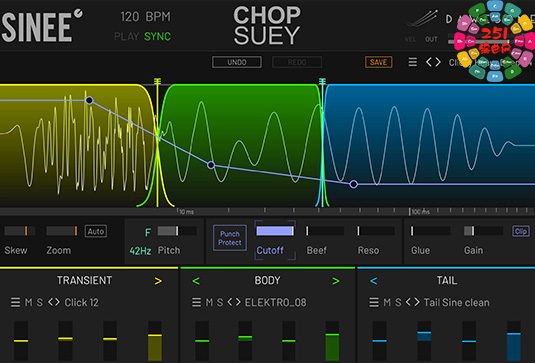This screenshot has width=535, height=363.
Task: Toggle the Clip button
Action: tap(521, 231)
